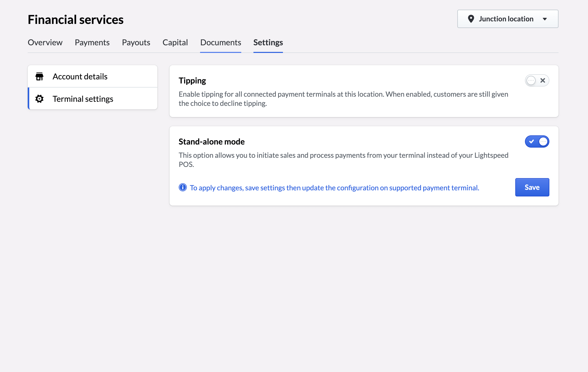Click the blue info icon

pyautogui.click(x=183, y=188)
